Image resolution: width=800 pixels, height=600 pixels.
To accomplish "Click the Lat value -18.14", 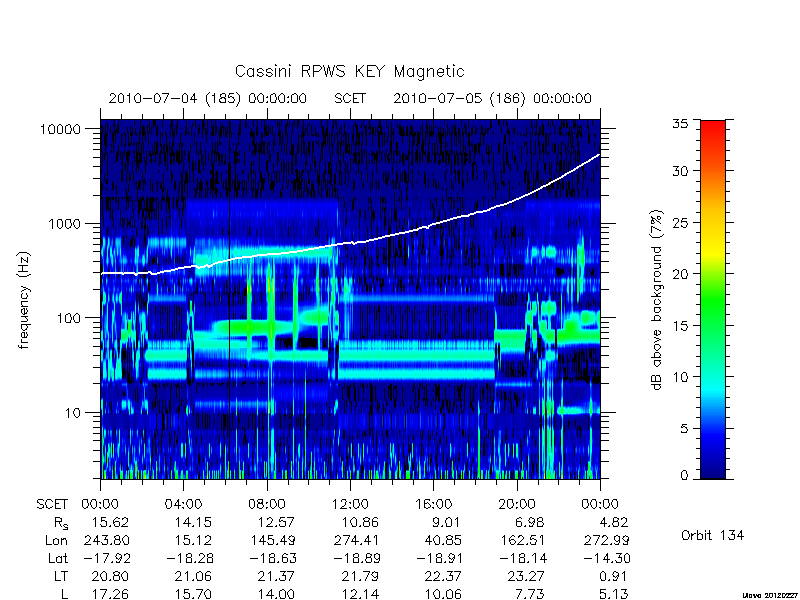I will coord(523,559).
